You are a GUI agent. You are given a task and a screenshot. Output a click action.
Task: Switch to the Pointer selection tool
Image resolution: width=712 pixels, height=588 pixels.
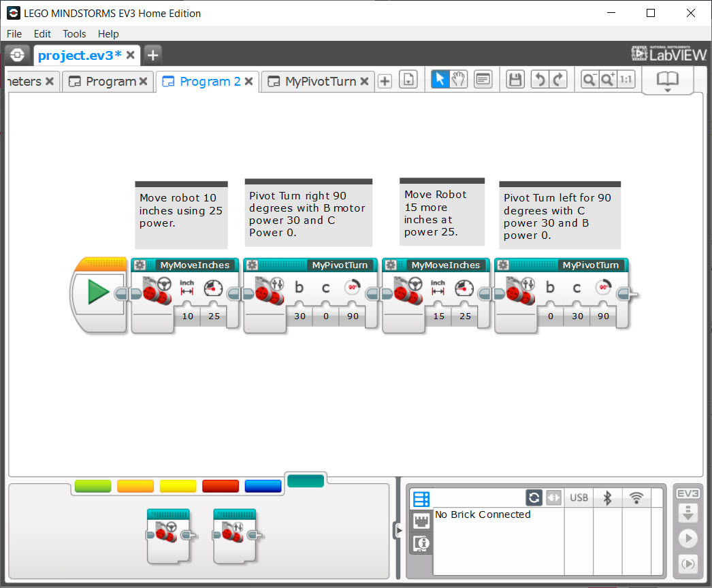click(439, 79)
